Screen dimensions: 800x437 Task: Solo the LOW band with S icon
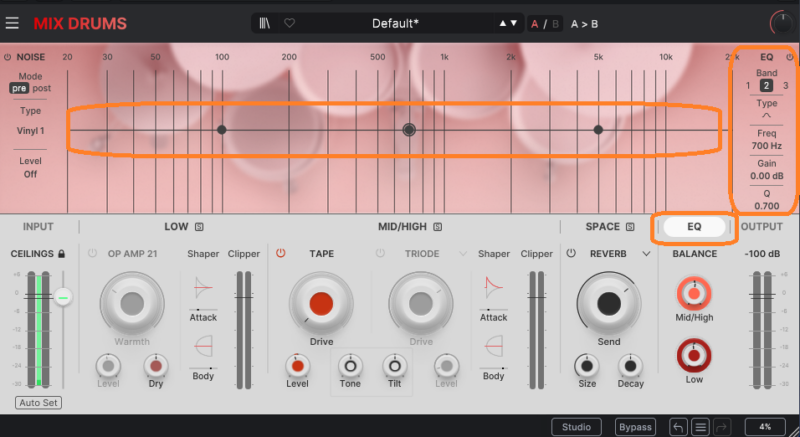point(199,227)
